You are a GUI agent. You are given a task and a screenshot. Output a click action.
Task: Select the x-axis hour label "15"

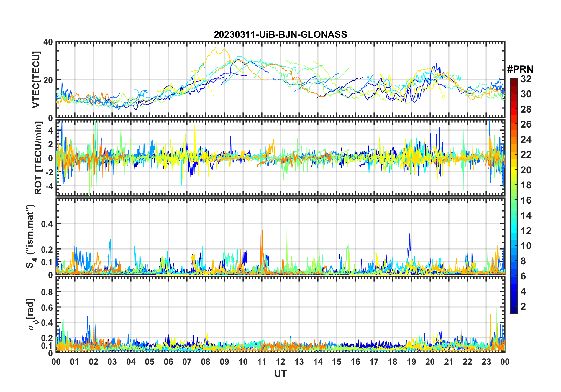tap(337, 362)
